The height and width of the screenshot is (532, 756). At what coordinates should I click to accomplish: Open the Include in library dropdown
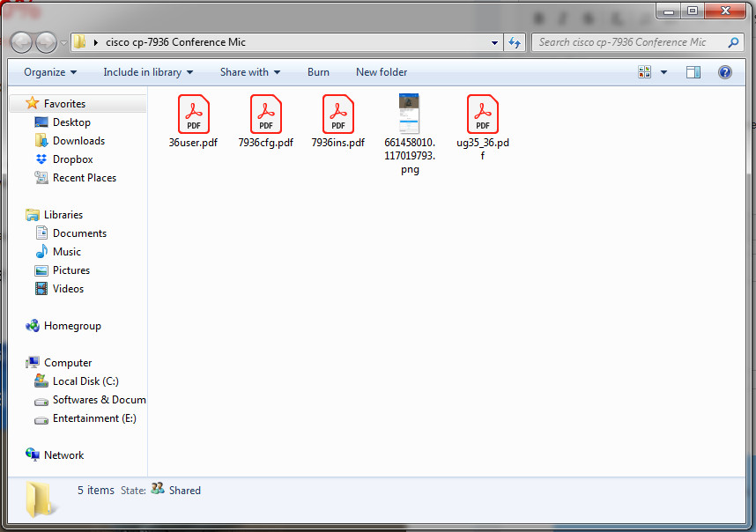(x=147, y=72)
